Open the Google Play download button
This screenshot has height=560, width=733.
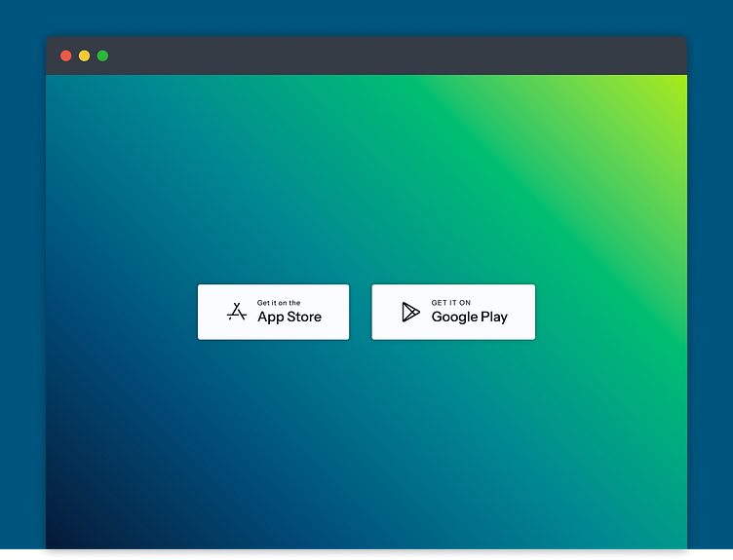coord(453,312)
